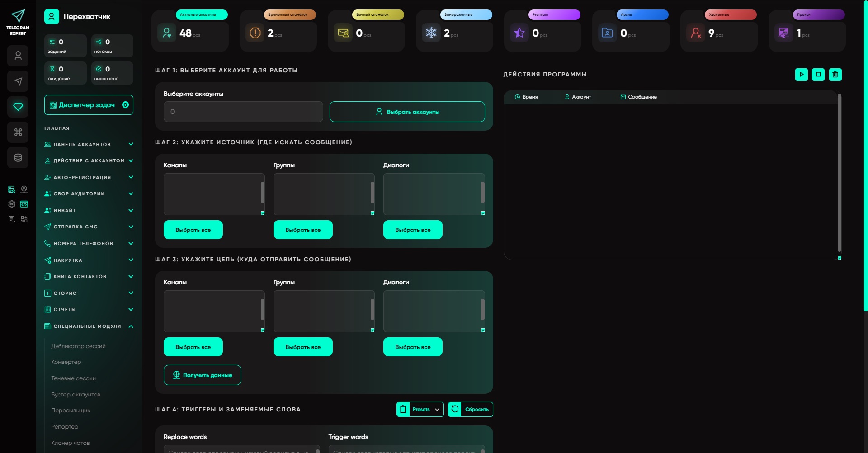868x453 pixels.
Task: Open the Клонер чатов module
Action: pos(70,443)
